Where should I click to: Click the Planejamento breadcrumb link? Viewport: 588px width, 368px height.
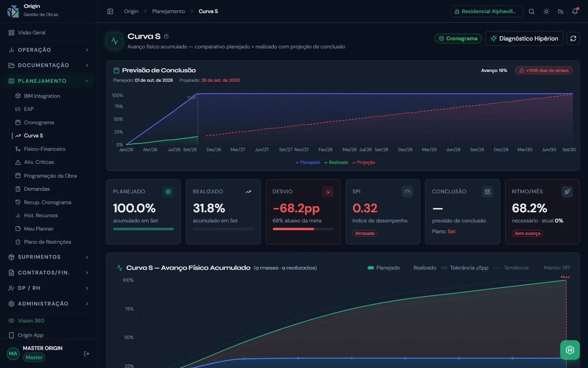[168, 11]
